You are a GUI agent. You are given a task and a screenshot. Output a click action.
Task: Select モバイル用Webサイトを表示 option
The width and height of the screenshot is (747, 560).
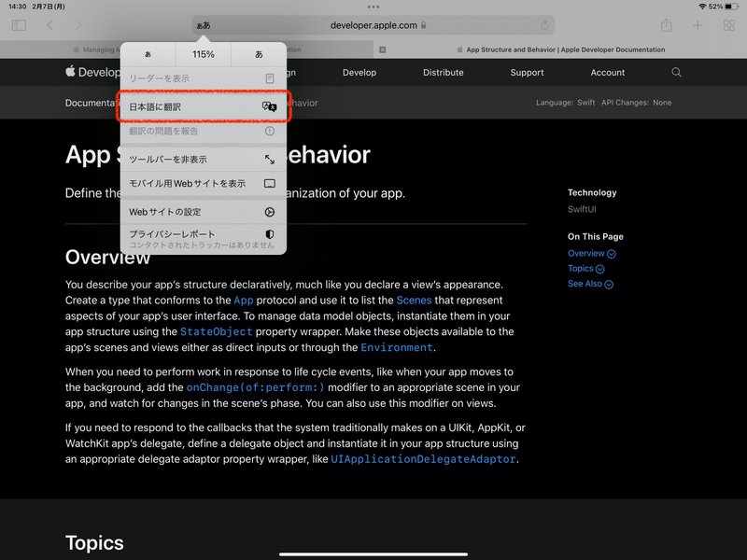204,183
